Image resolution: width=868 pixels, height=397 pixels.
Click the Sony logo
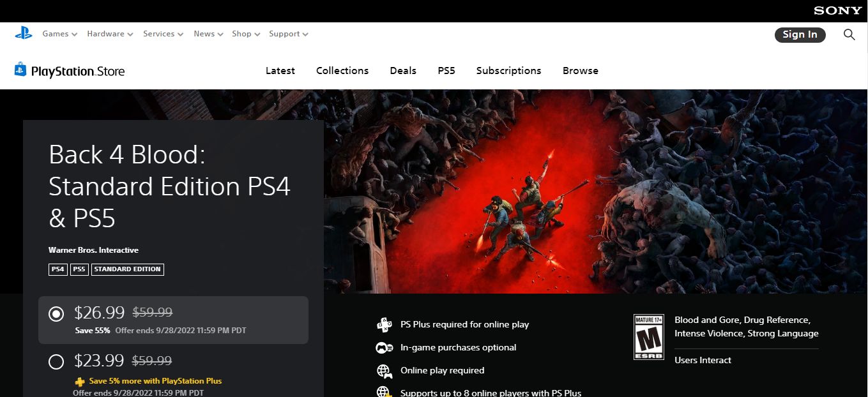click(838, 11)
